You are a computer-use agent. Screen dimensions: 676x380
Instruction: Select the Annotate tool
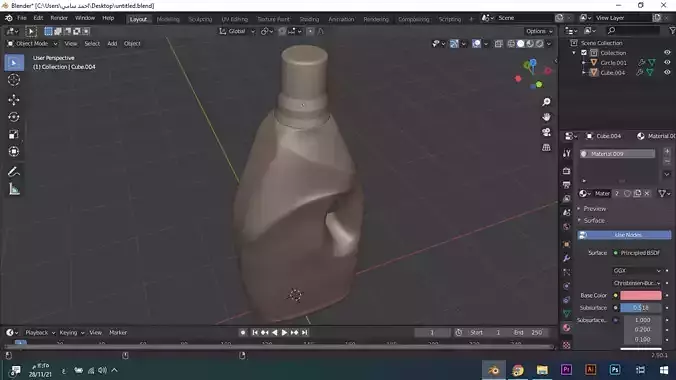(x=14, y=172)
